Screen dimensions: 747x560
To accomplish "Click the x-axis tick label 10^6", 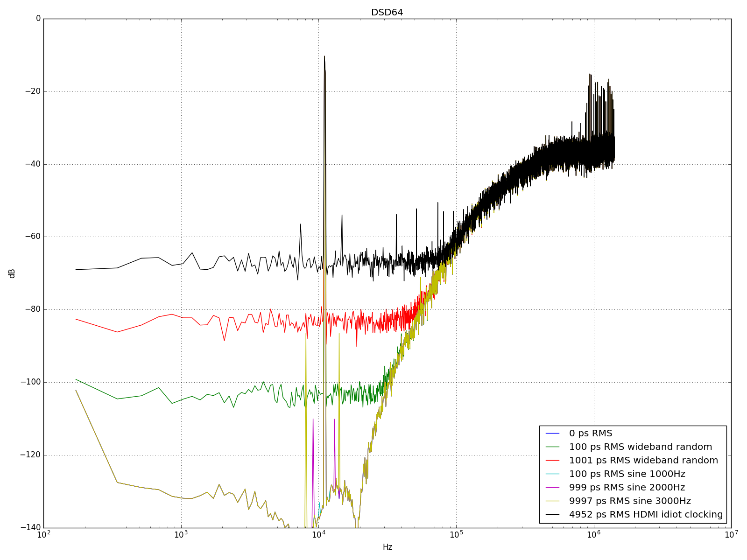I will click(x=593, y=535).
